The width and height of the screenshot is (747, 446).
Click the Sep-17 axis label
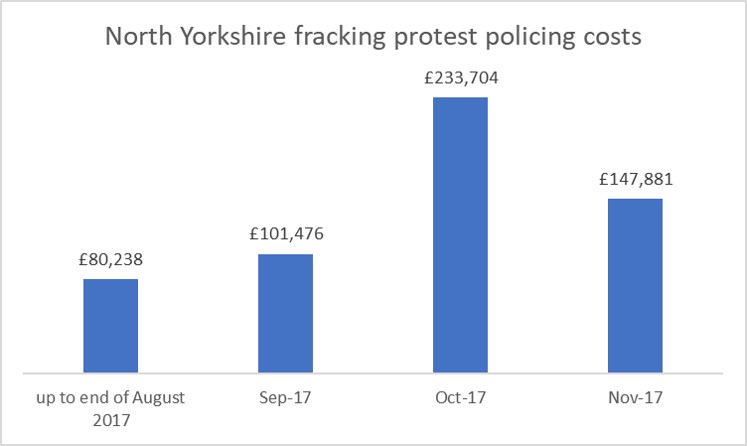coord(285,397)
